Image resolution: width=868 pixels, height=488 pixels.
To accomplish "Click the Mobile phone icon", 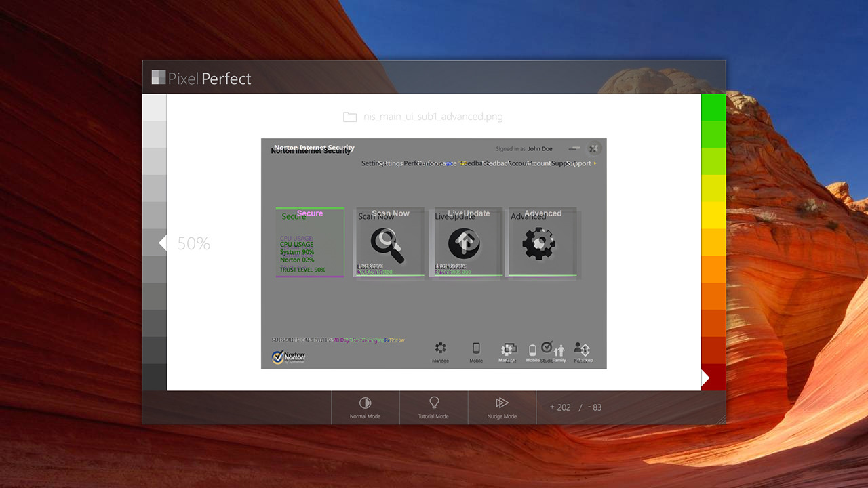I will (476, 349).
